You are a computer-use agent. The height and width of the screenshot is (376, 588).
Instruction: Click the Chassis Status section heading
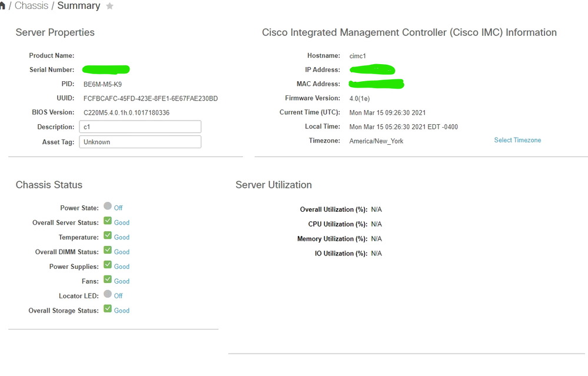pyautogui.click(x=49, y=185)
